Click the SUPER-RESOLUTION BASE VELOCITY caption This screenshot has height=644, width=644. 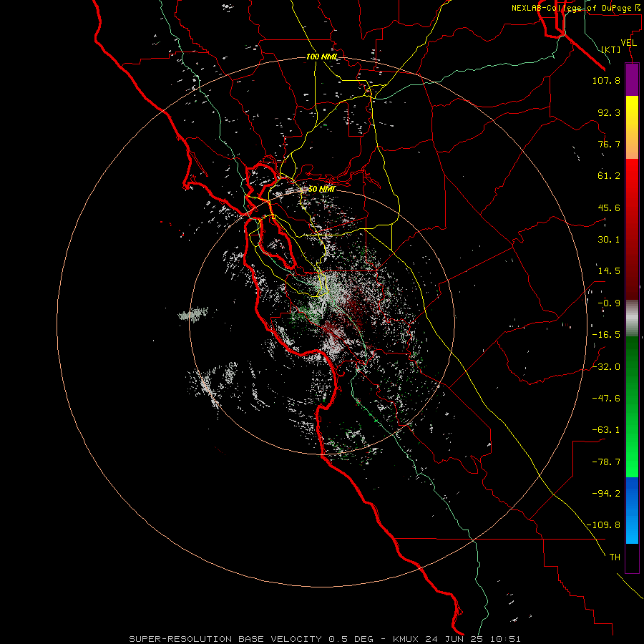325,639
